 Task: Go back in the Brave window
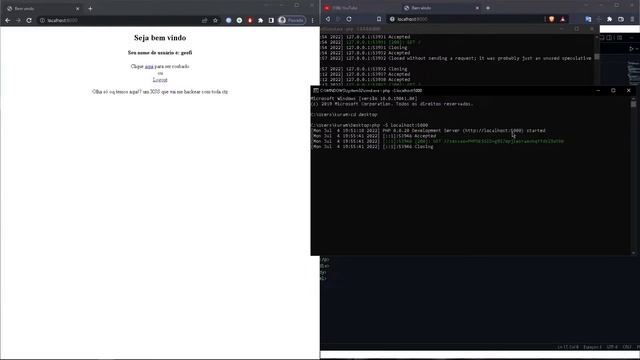(328, 19)
